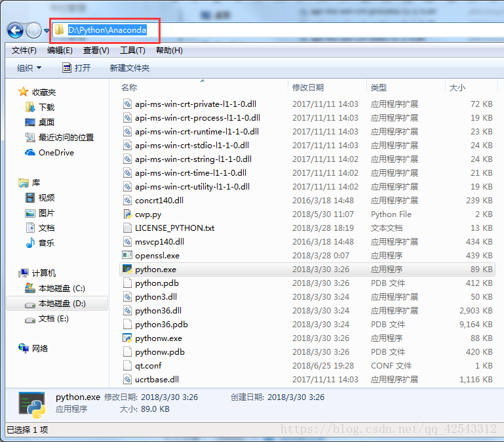The image size is (504, 442).
Task: Open the 文档 library
Action: 40,228
